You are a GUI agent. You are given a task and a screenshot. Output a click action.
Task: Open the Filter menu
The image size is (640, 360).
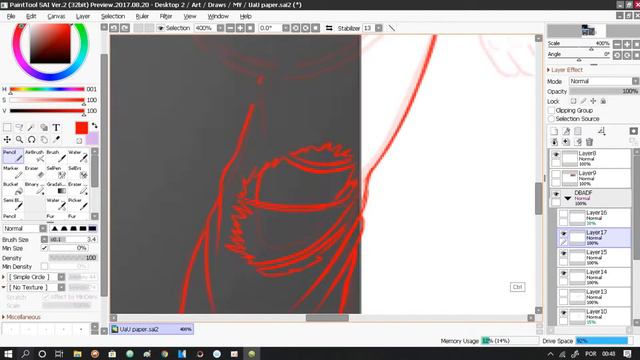coord(166,16)
